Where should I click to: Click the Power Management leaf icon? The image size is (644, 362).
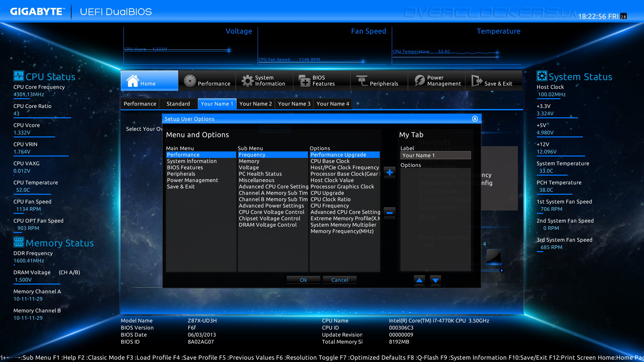pyautogui.click(x=419, y=81)
